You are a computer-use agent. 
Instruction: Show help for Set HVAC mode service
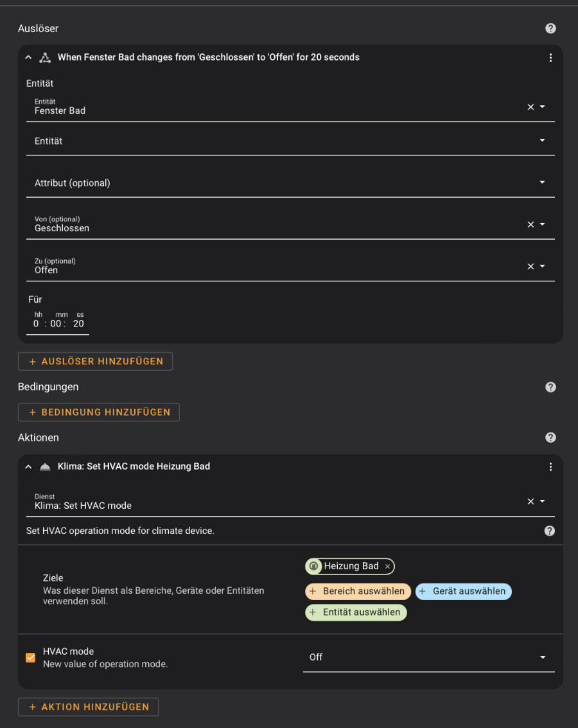tap(550, 531)
